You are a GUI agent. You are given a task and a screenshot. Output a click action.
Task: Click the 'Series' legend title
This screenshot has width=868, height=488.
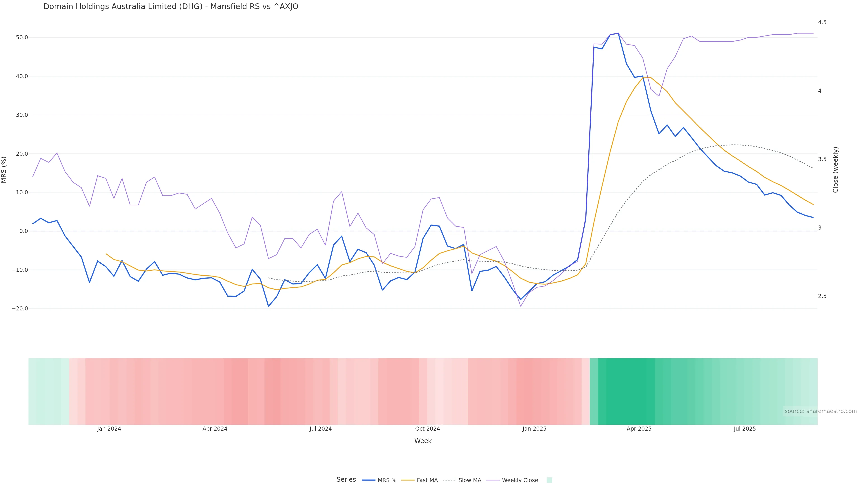(x=346, y=480)
